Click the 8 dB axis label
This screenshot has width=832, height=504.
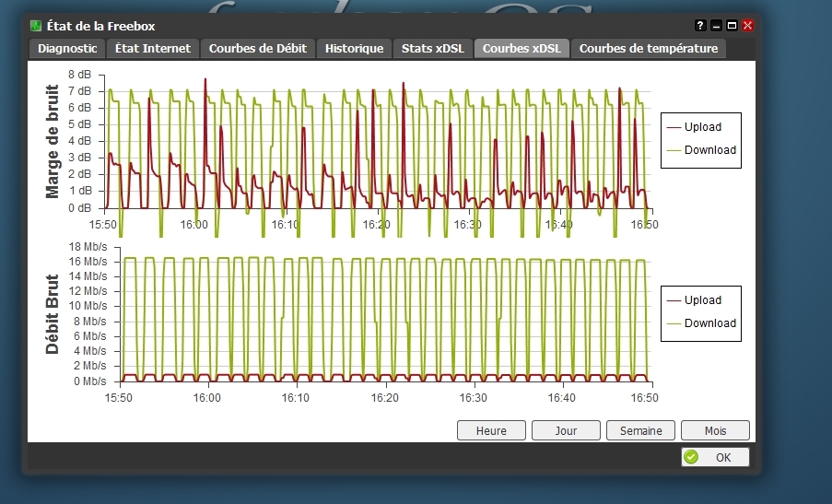tap(79, 75)
